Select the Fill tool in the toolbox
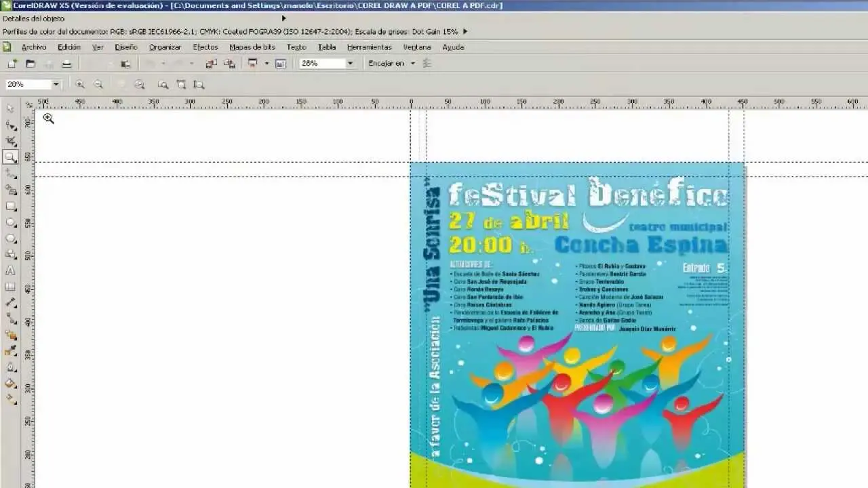The width and height of the screenshot is (868, 488). pos(10,384)
